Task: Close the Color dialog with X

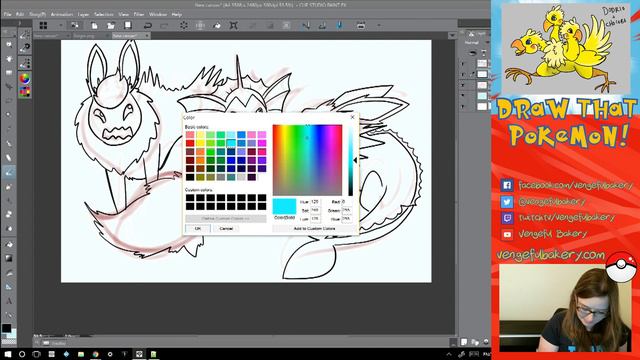Action: pyautogui.click(x=353, y=117)
